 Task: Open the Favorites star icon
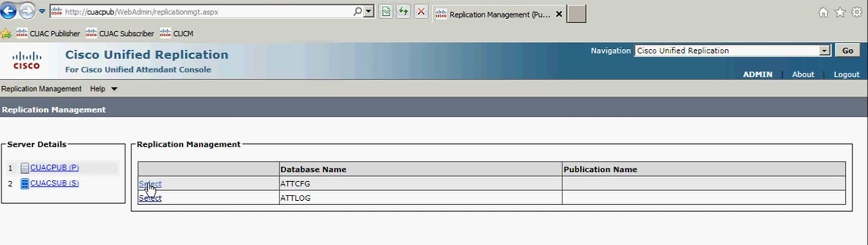click(x=840, y=13)
